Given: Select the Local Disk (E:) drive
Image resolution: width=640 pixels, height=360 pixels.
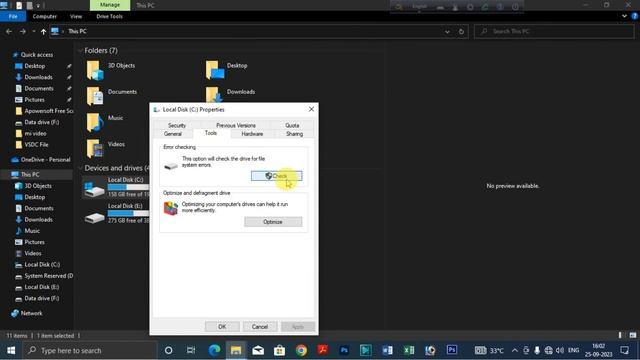Looking at the screenshot, I should click(x=116, y=213).
